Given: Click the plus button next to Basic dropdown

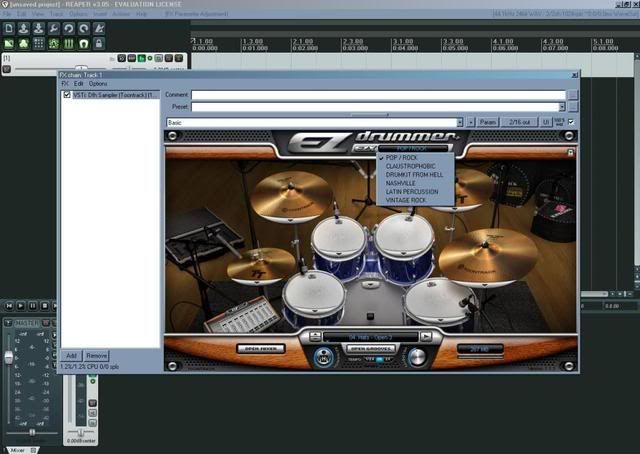Looking at the screenshot, I should point(471,122).
